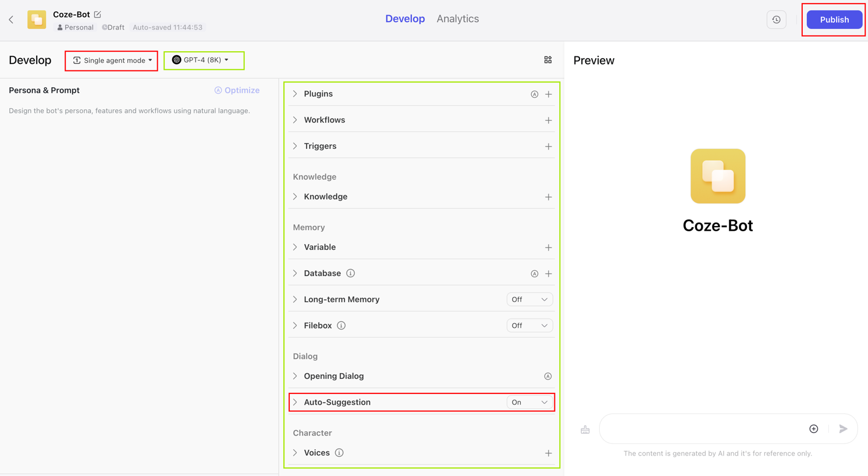Expand the Triggers section
The image size is (868, 476).
coord(295,146)
